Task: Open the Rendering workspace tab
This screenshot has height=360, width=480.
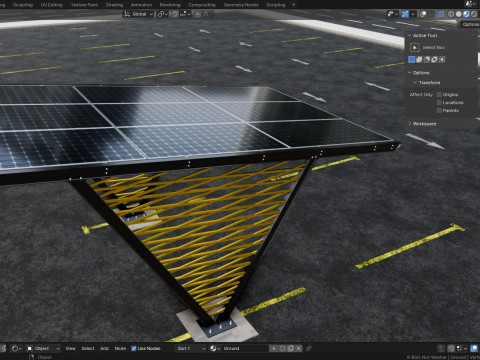Action: (170, 5)
